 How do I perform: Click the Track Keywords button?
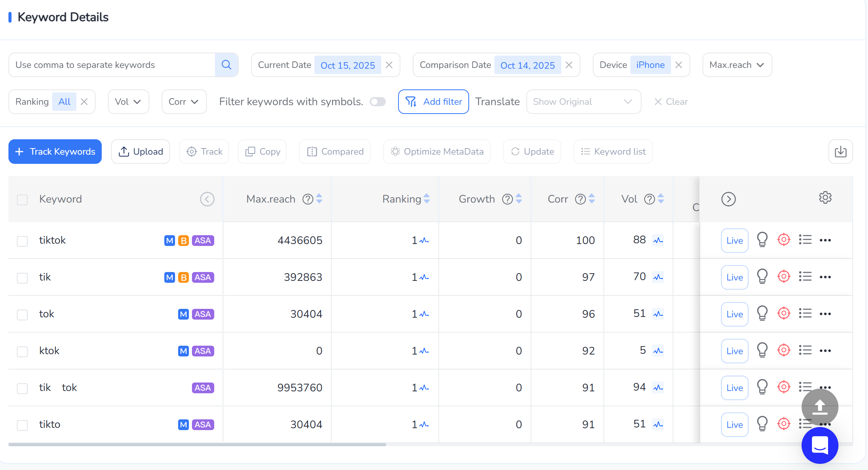click(55, 152)
